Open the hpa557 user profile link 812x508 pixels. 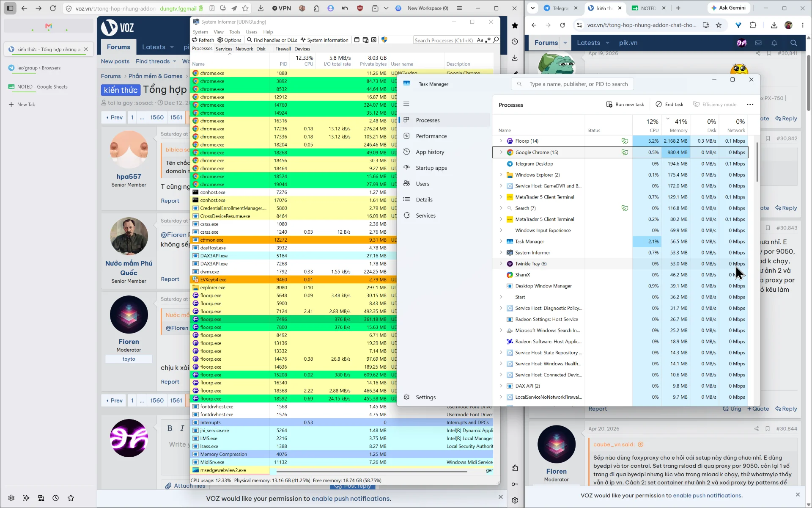tap(129, 177)
